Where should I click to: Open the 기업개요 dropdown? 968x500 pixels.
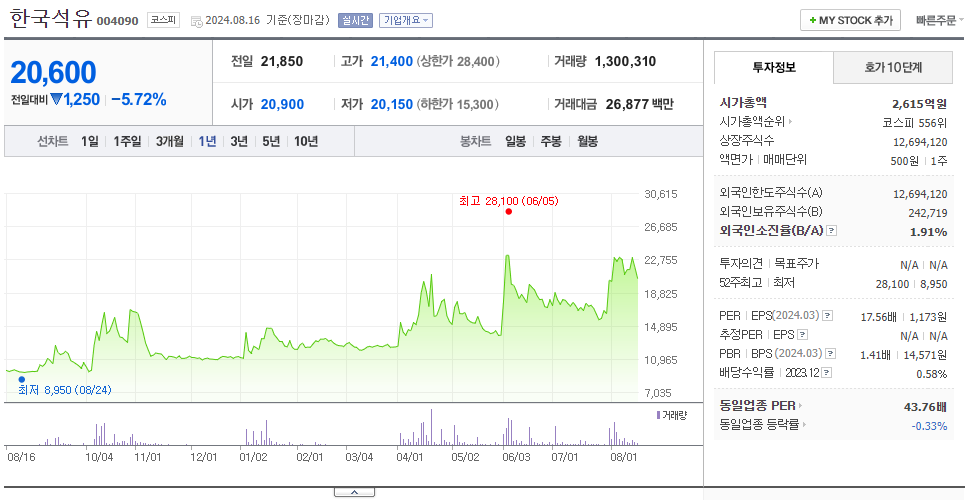(406, 20)
